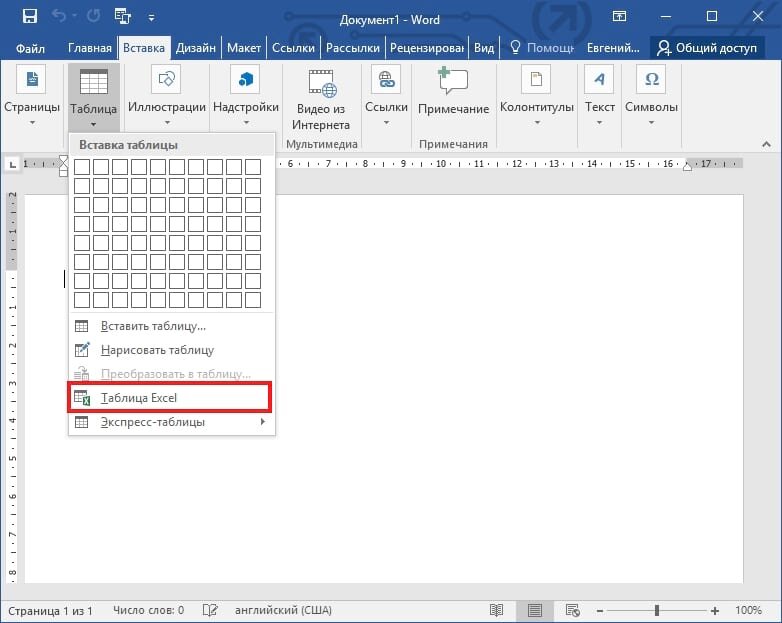Open the Illustrations (Иллюстрации) icon

[166, 79]
